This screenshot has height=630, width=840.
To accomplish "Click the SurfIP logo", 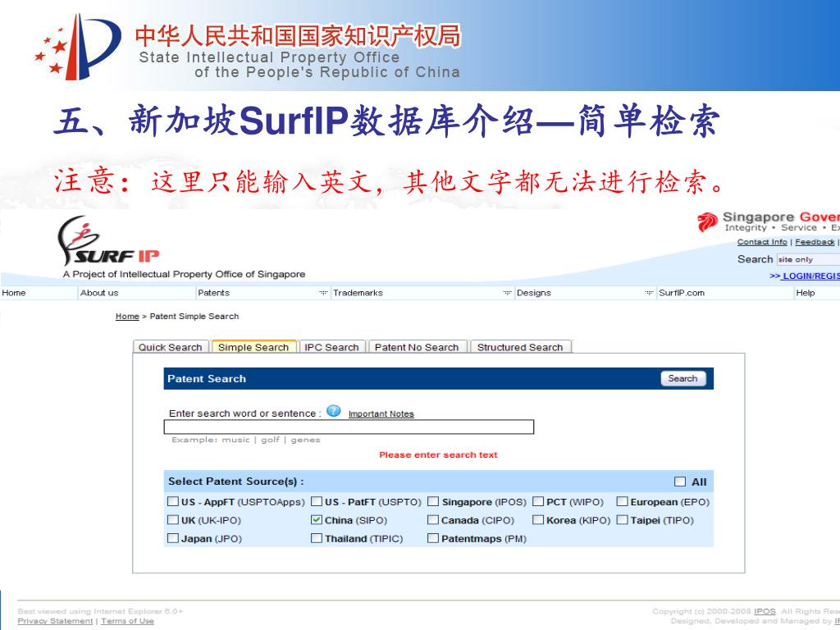I will 107,241.
